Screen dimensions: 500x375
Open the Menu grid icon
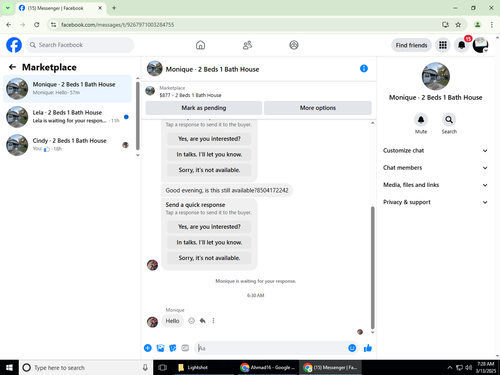pos(443,45)
